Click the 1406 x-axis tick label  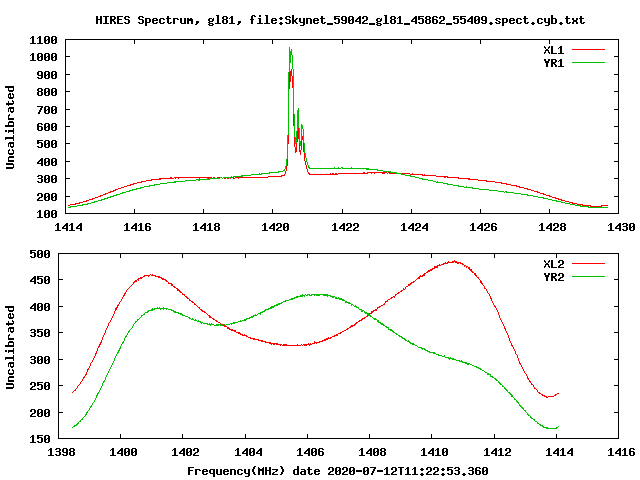[x=310, y=452]
